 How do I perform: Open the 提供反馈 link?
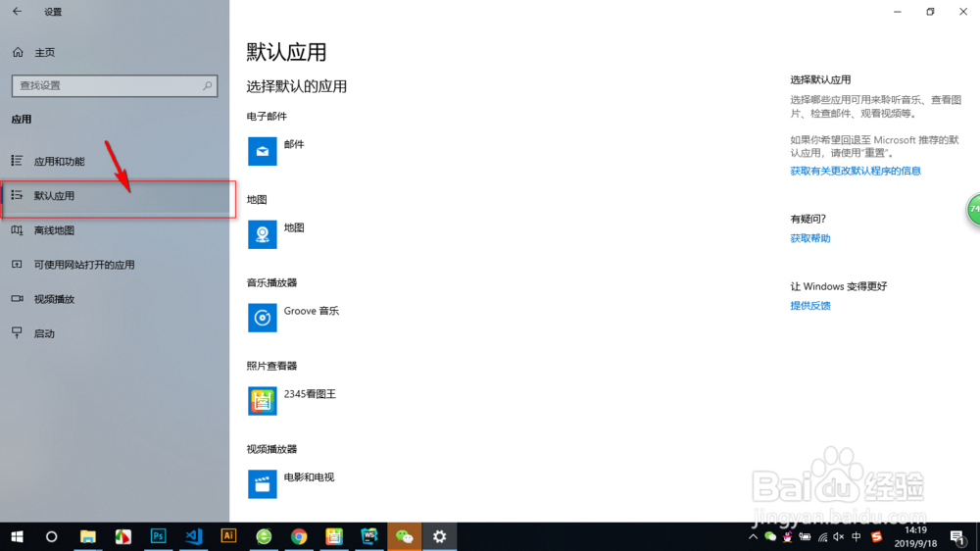[810, 306]
